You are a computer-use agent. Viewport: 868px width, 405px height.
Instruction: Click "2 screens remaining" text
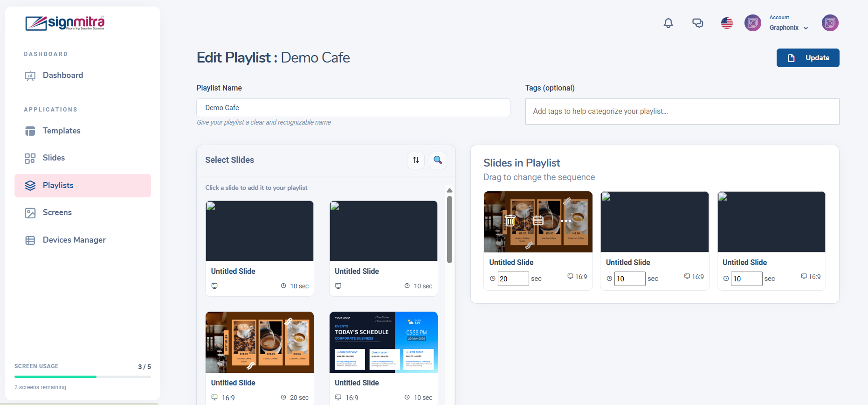[40, 387]
